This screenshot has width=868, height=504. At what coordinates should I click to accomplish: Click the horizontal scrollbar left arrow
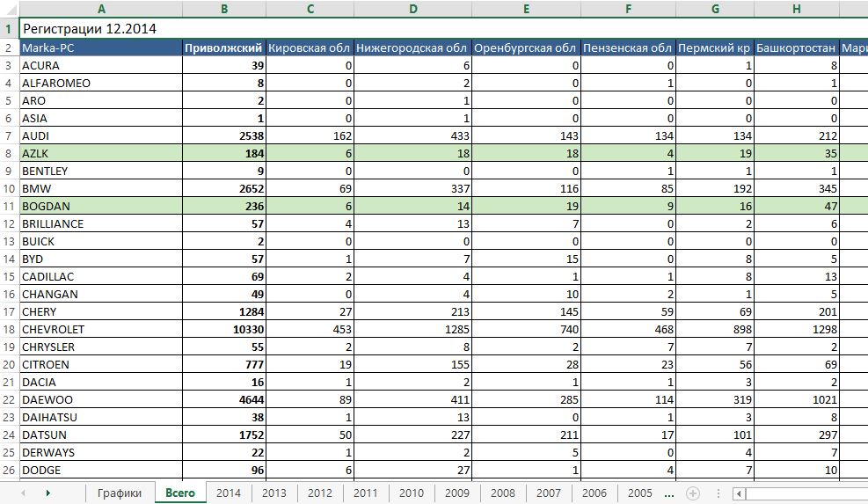[x=737, y=493]
